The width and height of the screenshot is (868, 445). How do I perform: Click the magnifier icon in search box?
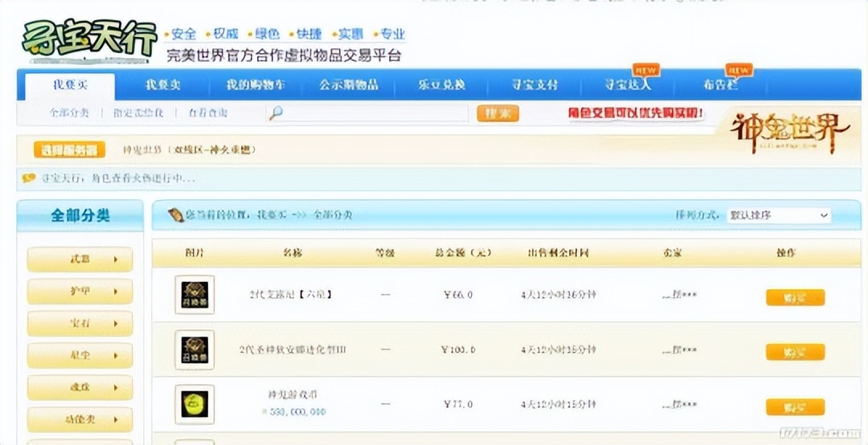click(275, 113)
